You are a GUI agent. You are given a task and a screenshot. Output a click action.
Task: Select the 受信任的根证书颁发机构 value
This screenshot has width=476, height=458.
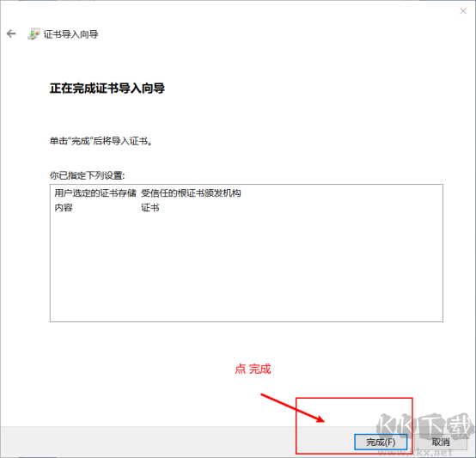click(x=191, y=193)
